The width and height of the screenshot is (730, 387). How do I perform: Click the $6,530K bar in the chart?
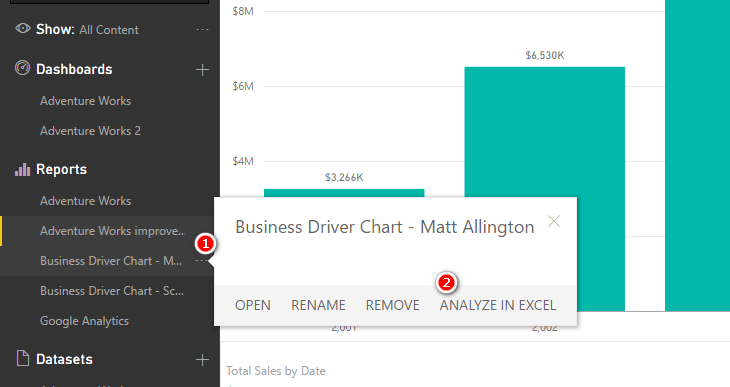coord(545,133)
